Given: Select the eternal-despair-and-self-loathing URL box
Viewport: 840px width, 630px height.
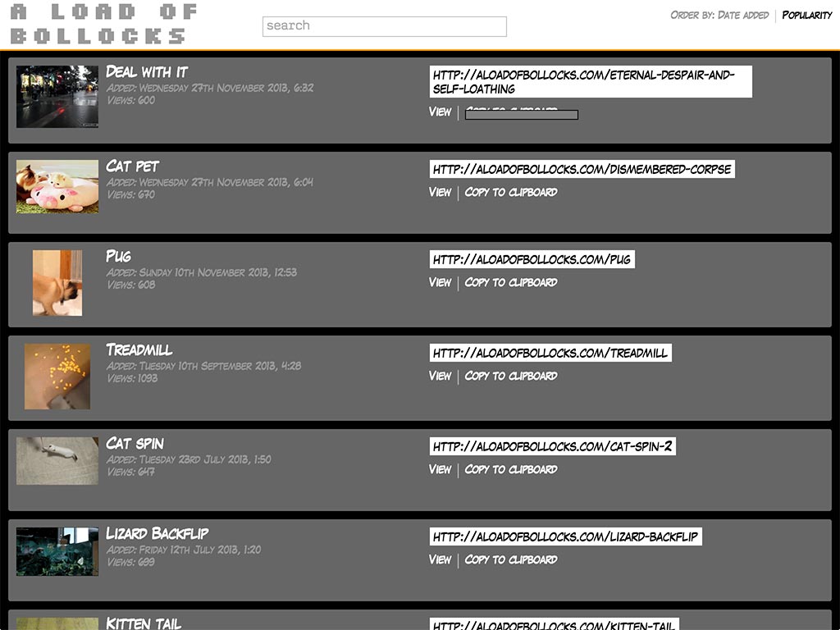Looking at the screenshot, I should click(590, 82).
